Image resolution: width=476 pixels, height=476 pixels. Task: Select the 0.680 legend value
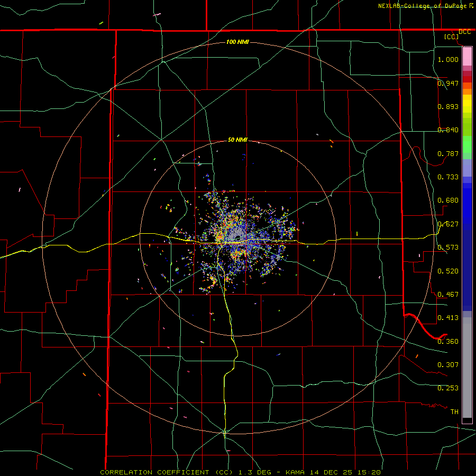(448, 200)
